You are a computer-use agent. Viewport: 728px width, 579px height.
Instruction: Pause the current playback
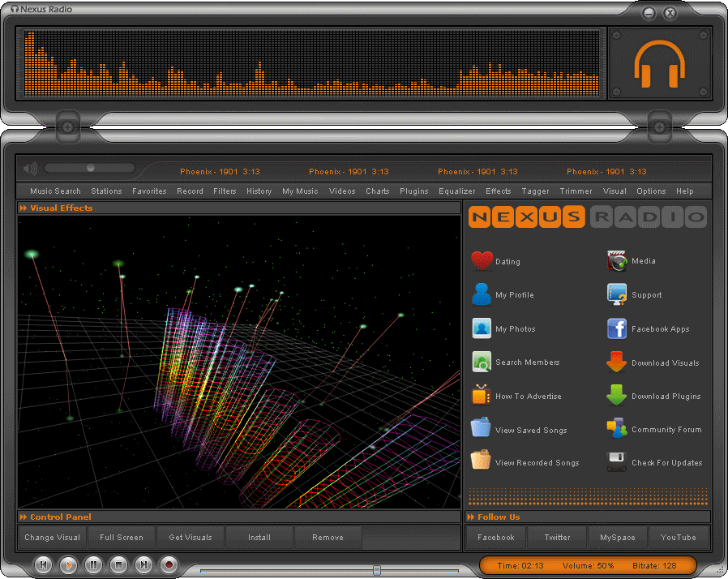[94, 564]
